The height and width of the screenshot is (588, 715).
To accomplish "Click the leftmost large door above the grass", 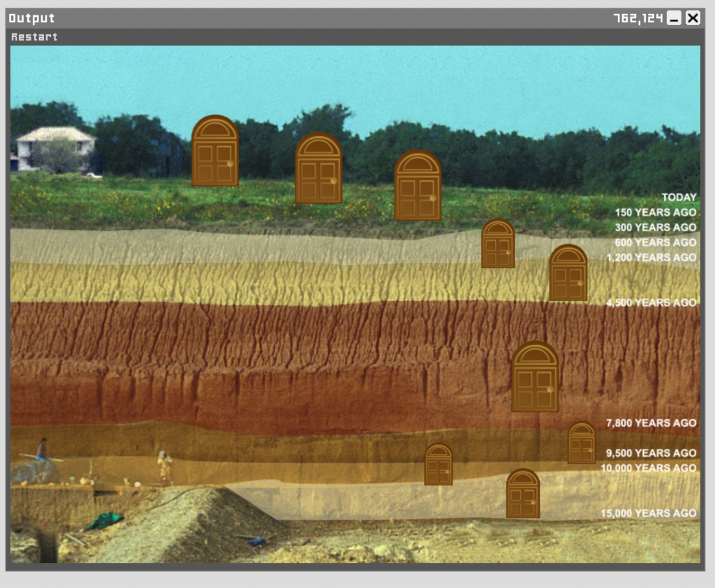I will tap(215, 151).
